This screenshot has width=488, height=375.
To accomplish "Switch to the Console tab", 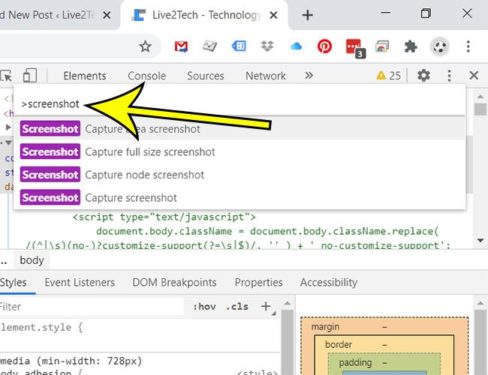I will point(147,76).
